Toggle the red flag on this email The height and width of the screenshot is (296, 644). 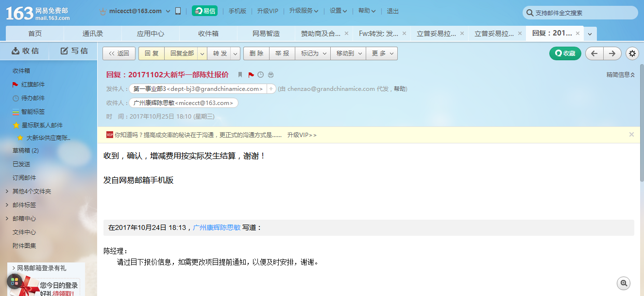251,75
